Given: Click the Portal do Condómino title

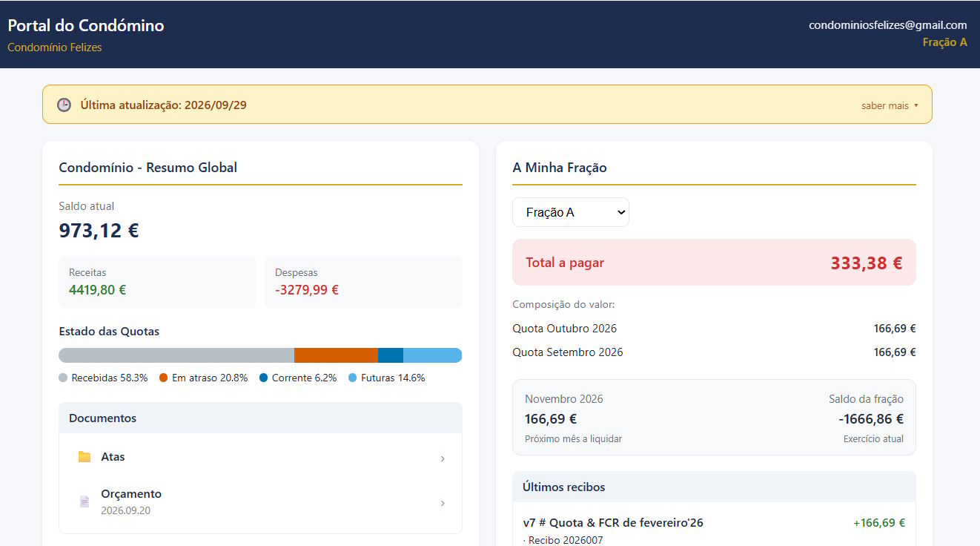Looking at the screenshot, I should tap(86, 25).
